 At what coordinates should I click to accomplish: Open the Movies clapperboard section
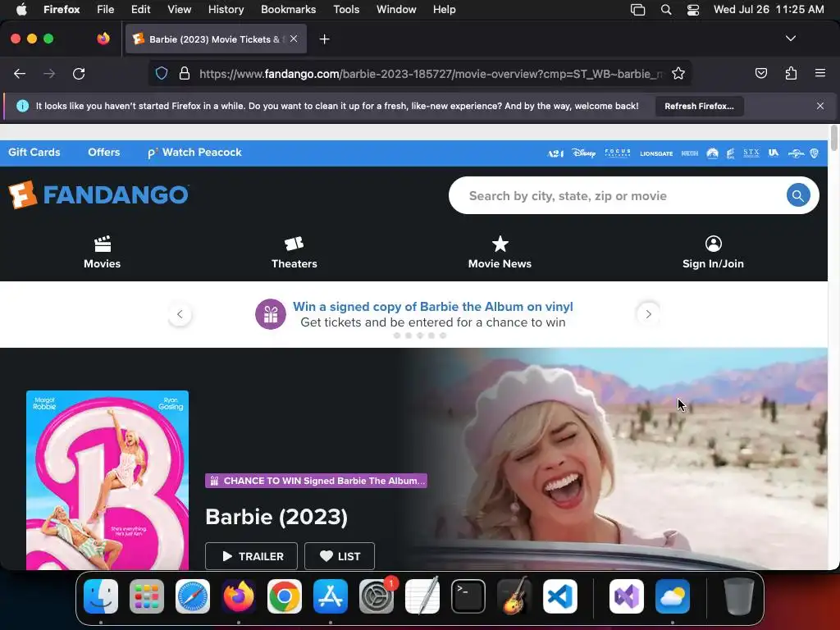tap(102, 253)
